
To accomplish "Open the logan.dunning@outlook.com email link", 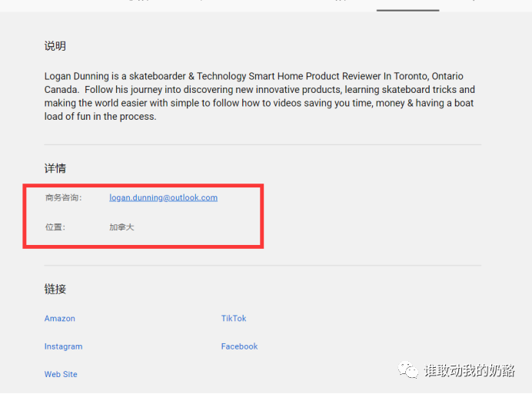I will click(163, 197).
